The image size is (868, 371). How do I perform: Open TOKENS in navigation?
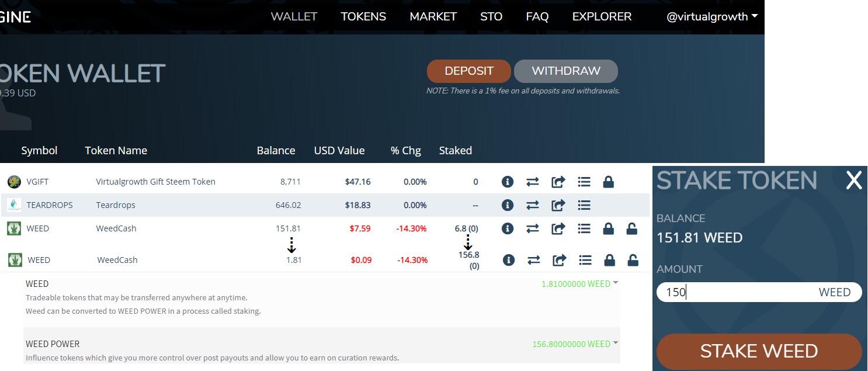click(363, 16)
